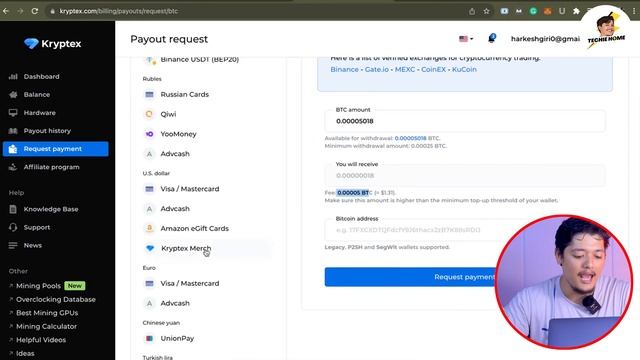Open the Binance exchange link

pyautogui.click(x=344, y=69)
